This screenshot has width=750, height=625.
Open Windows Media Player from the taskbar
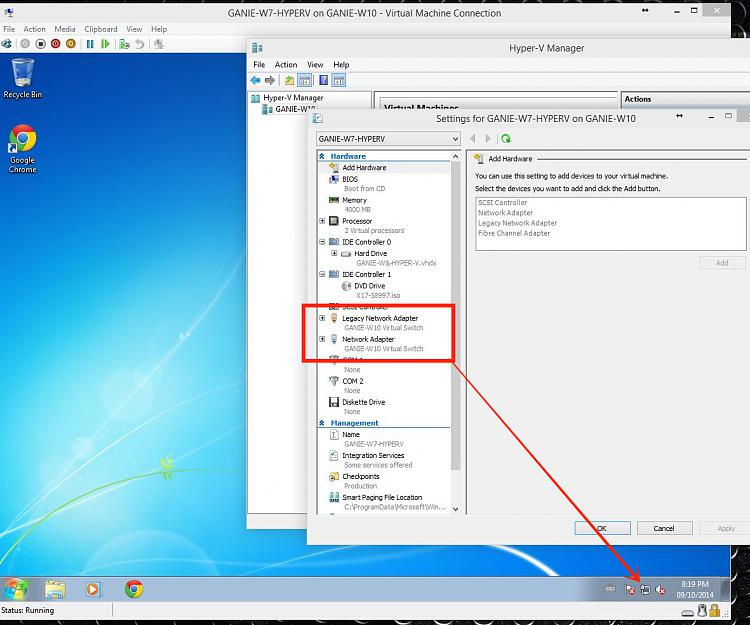[x=92, y=589]
